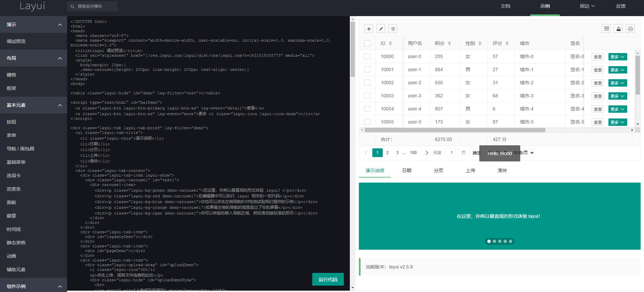Switch to the 日期 tab
Screen dimensions: 644x292
click(407, 171)
